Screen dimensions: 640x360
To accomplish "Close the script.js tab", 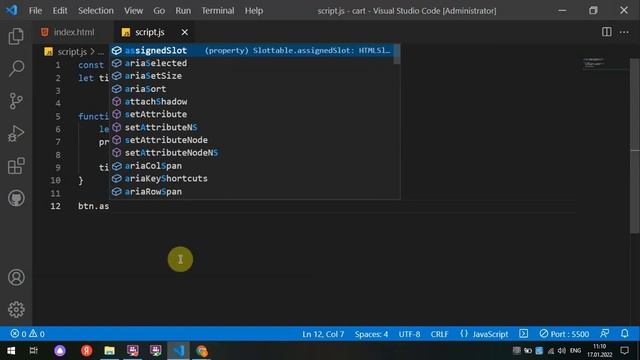I will point(184,32).
